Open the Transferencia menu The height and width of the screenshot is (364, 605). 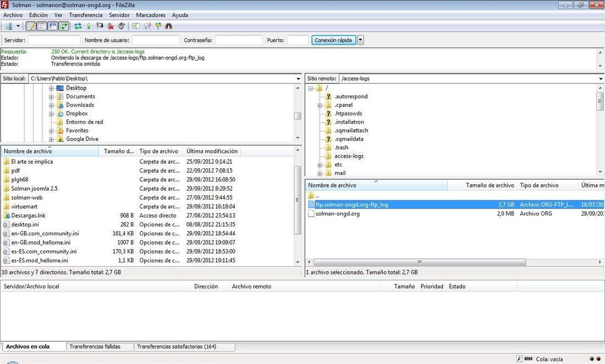tap(86, 15)
